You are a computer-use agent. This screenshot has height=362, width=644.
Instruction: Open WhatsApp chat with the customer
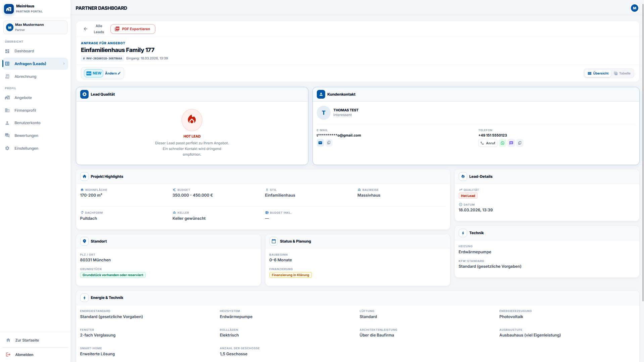click(x=502, y=143)
